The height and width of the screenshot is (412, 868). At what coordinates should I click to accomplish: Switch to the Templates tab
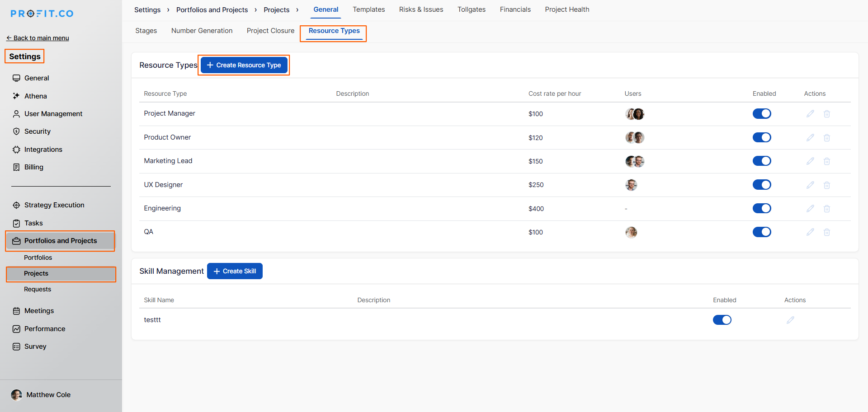tap(368, 9)
